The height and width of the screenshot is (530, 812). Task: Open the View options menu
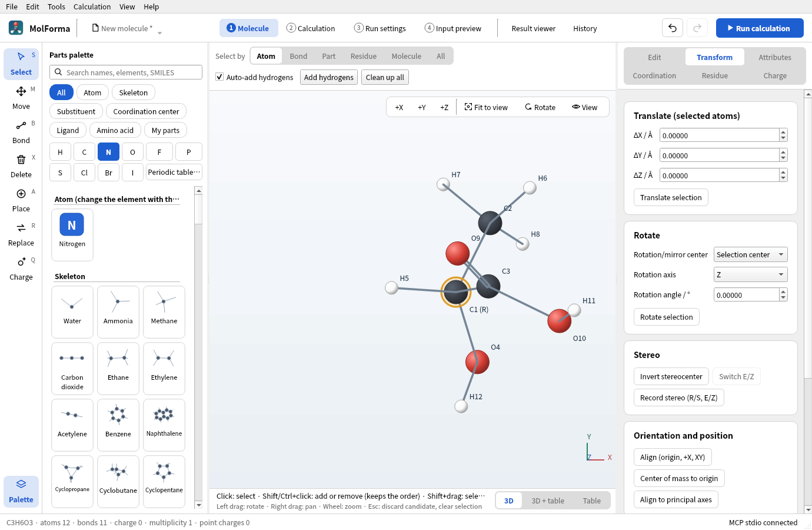click(585, 107)
